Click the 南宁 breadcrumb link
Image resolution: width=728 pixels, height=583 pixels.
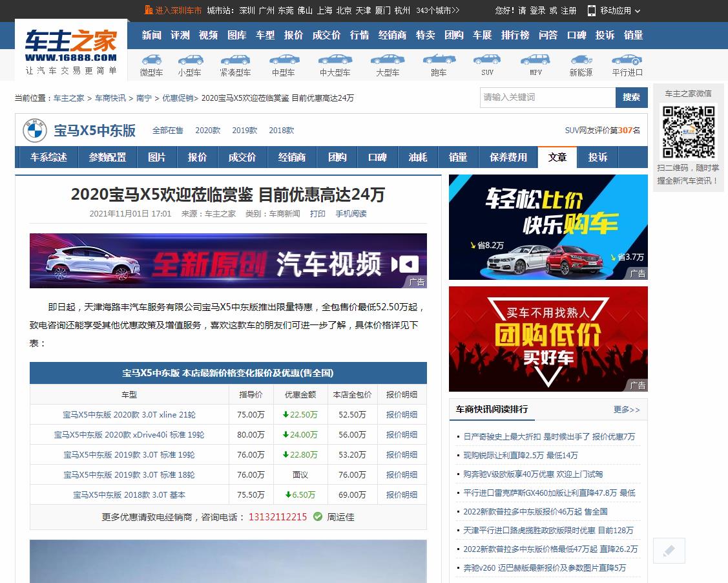(x=144, y=98)
